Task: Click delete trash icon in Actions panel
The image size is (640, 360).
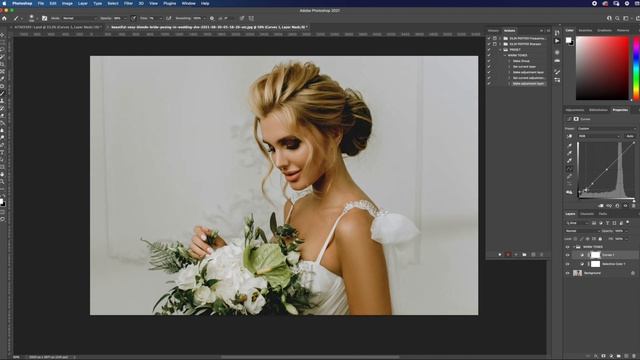Action: click(542, 255)
